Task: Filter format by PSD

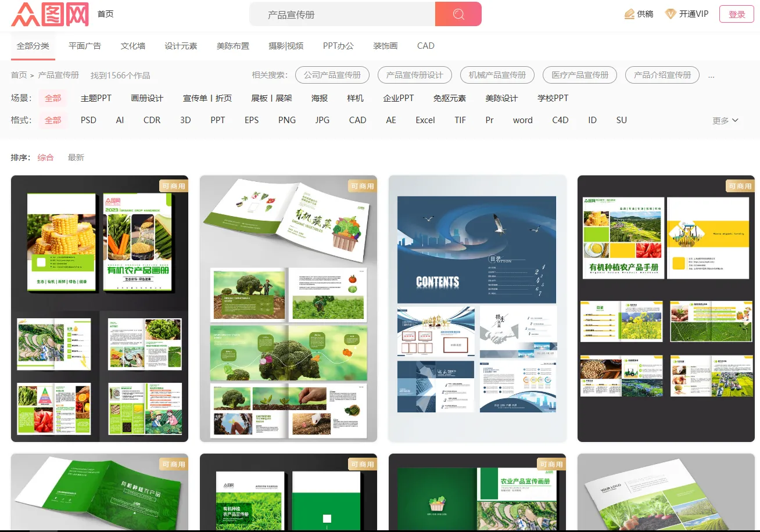Action: 88,120
